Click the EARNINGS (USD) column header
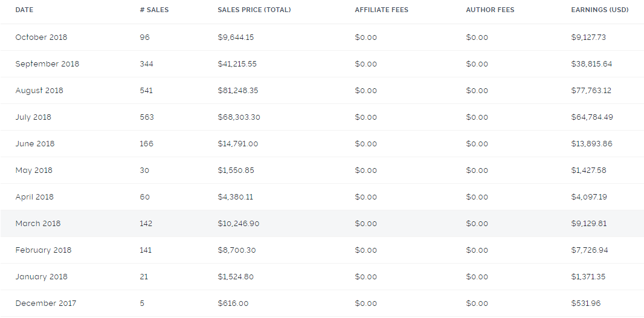The image size is (644, 318). coord(600,10)
